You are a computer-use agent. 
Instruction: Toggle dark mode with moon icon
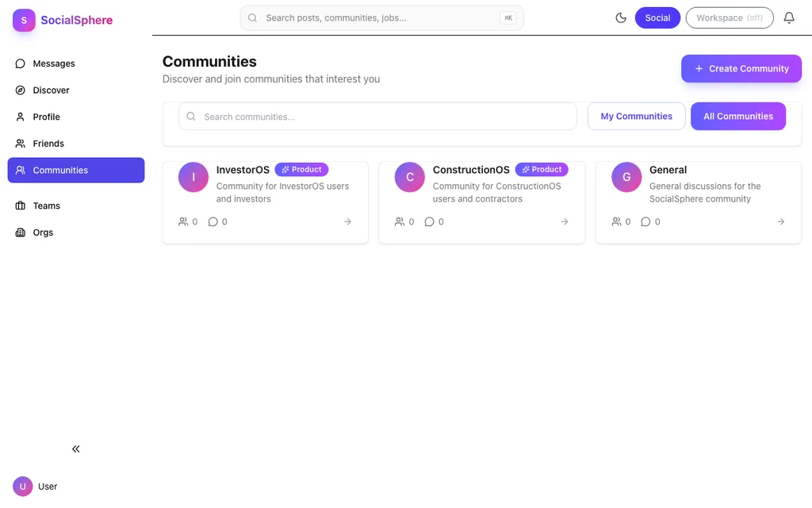(621, 18)
